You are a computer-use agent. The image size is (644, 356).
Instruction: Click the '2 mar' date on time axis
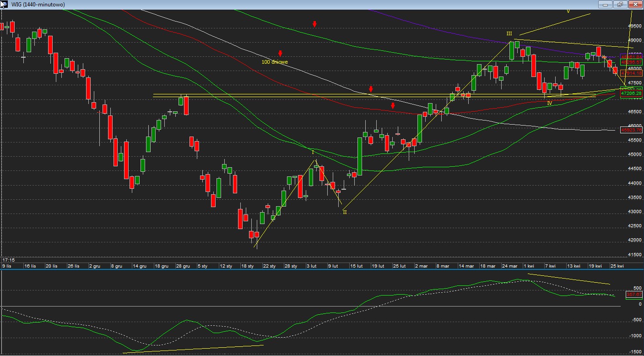(x=420, y=266)
